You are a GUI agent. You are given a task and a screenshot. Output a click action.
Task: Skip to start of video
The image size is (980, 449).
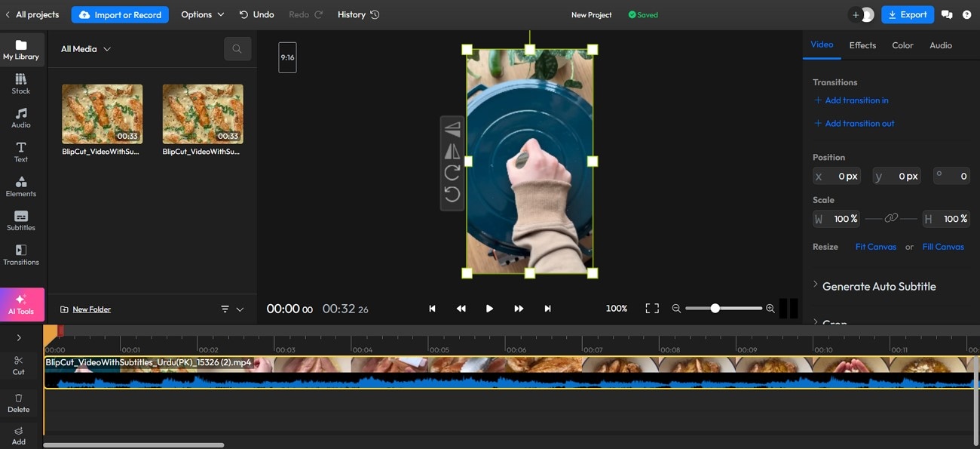coord(432,309)
